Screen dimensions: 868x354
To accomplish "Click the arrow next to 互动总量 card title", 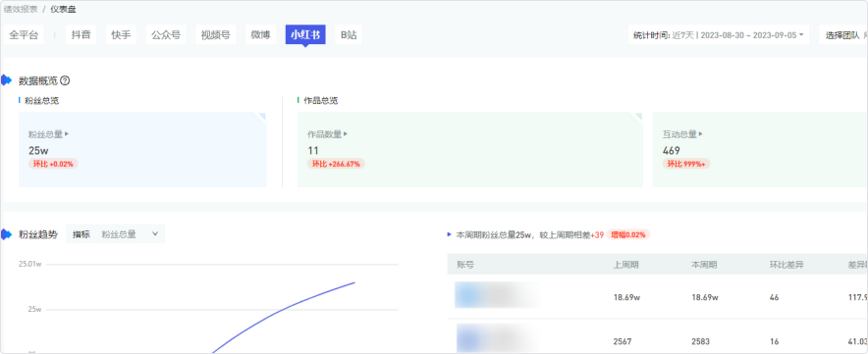I will (701, 134).
